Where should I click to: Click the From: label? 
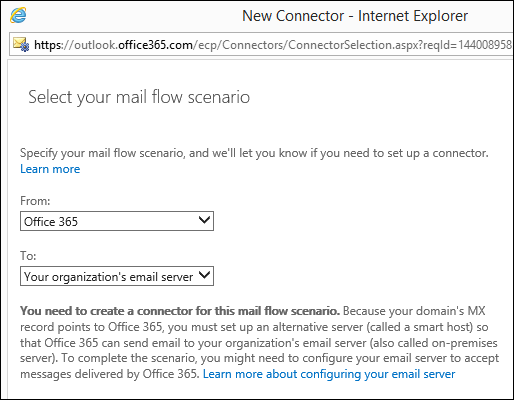tap(35, 201)
